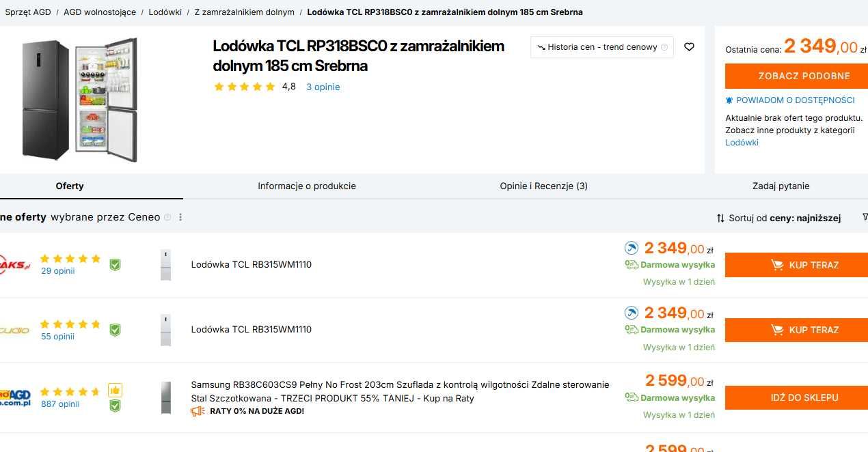The image size is (868, 452).
Task: Click the green shield badge in the 887 opinii row
Action: pyautogui.click(x=115, y=406)
